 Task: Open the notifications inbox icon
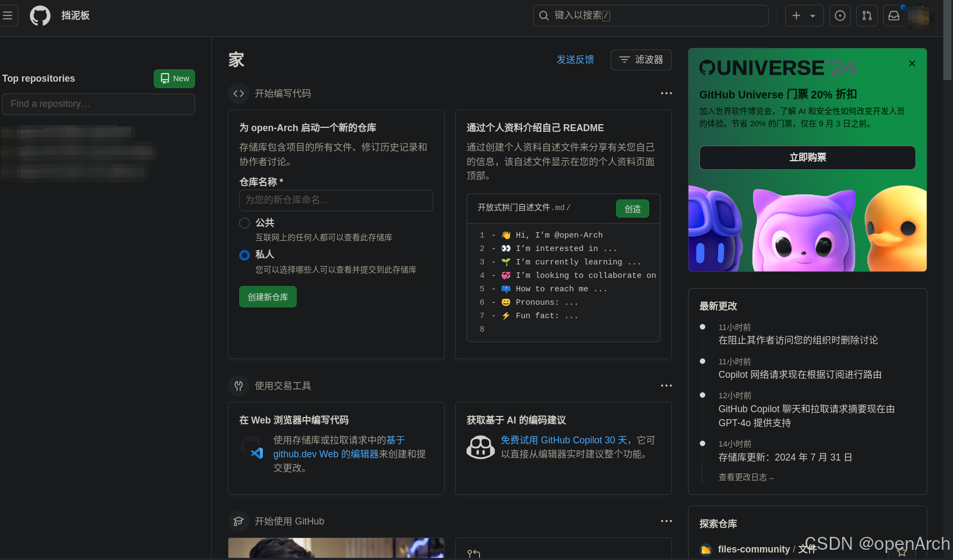894,16
